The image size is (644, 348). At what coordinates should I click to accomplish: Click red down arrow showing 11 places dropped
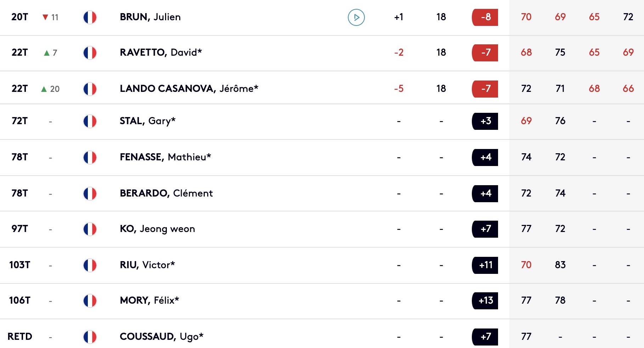pos(45,17)
